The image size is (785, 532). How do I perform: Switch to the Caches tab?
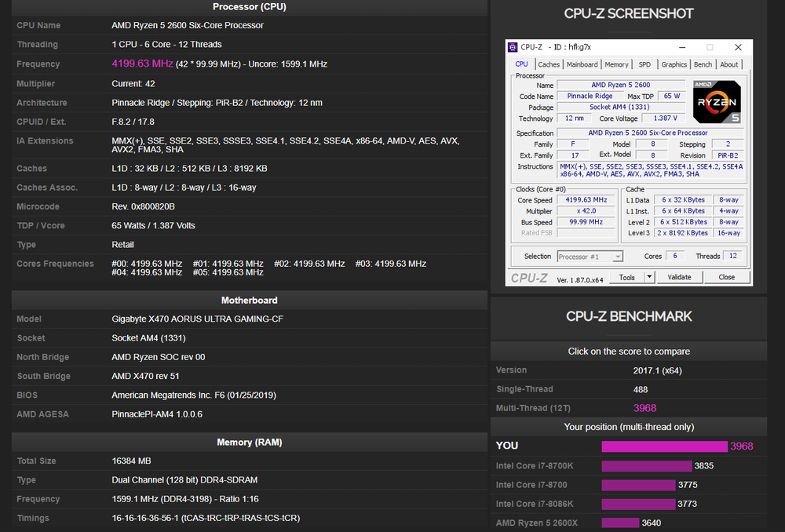(x=549, y=64)
